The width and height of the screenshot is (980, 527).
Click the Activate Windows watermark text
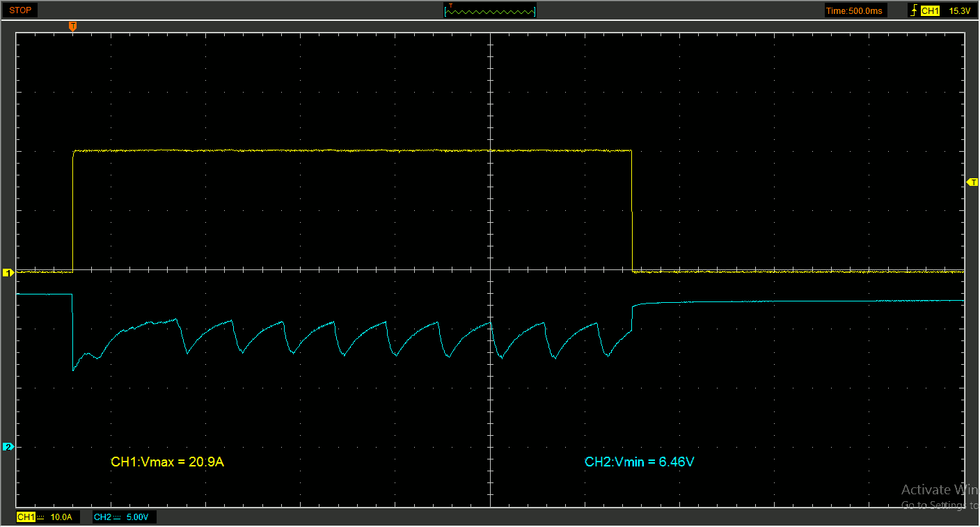click(940, 489)
